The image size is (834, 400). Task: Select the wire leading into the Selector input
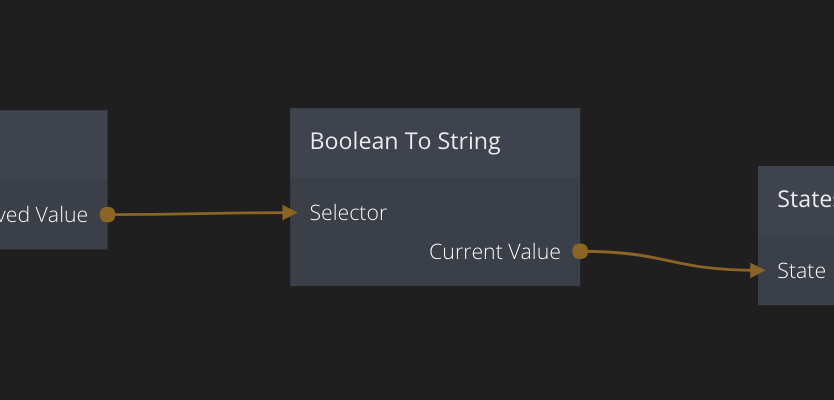click(200, 213)
